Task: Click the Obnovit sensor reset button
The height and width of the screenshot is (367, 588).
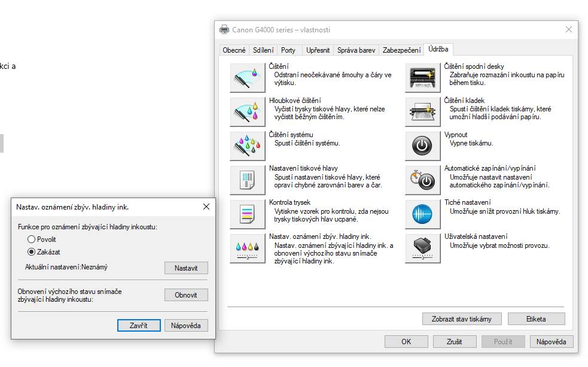Action: 186,295
